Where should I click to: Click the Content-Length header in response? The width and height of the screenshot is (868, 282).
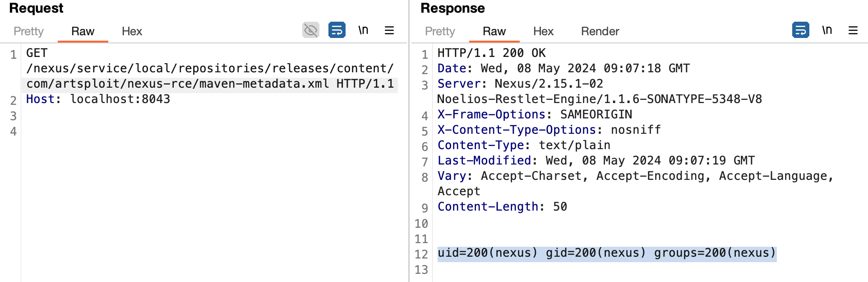pyautogui.click(x=502, y=207)
